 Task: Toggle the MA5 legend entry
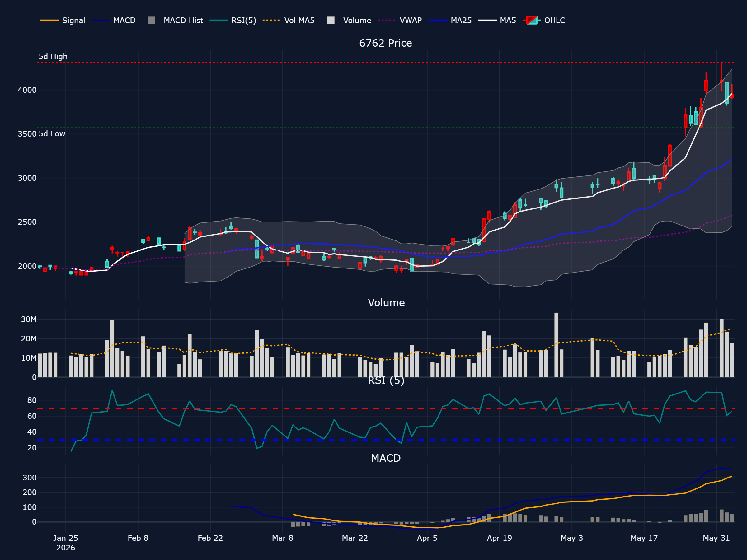(x=497, y=20)
